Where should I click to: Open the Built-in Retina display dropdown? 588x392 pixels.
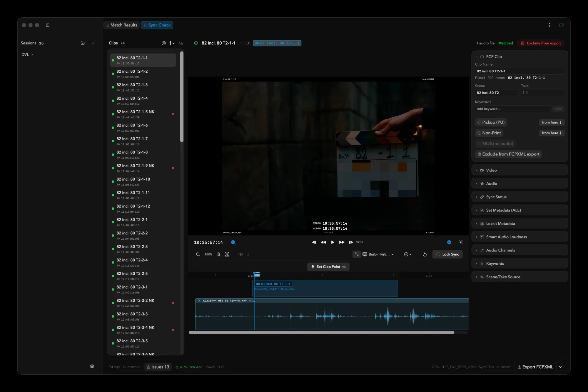click(x=378, y=254)
